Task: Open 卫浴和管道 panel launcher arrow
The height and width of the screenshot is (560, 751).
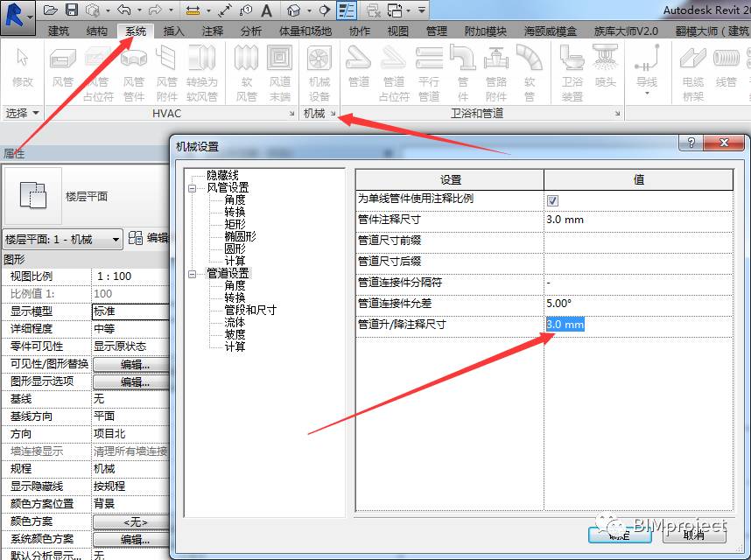Action: [617, 114]
